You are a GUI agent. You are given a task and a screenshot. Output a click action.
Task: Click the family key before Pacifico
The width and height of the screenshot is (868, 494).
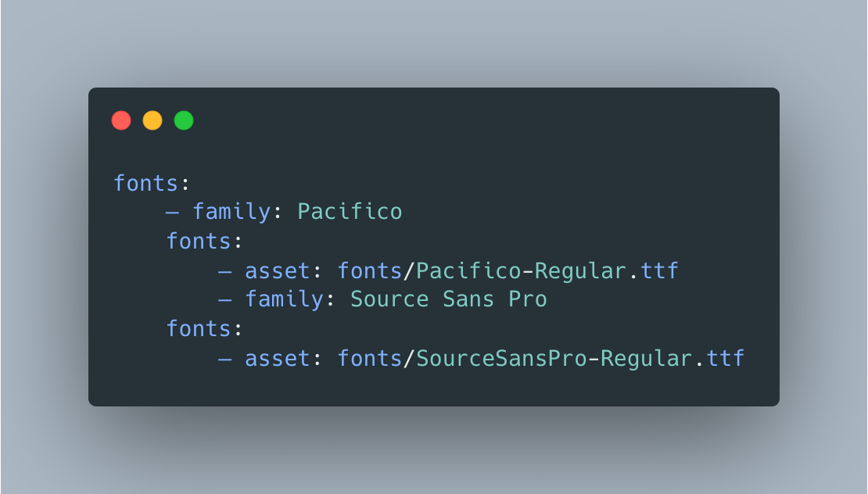(x=231, y=213)
